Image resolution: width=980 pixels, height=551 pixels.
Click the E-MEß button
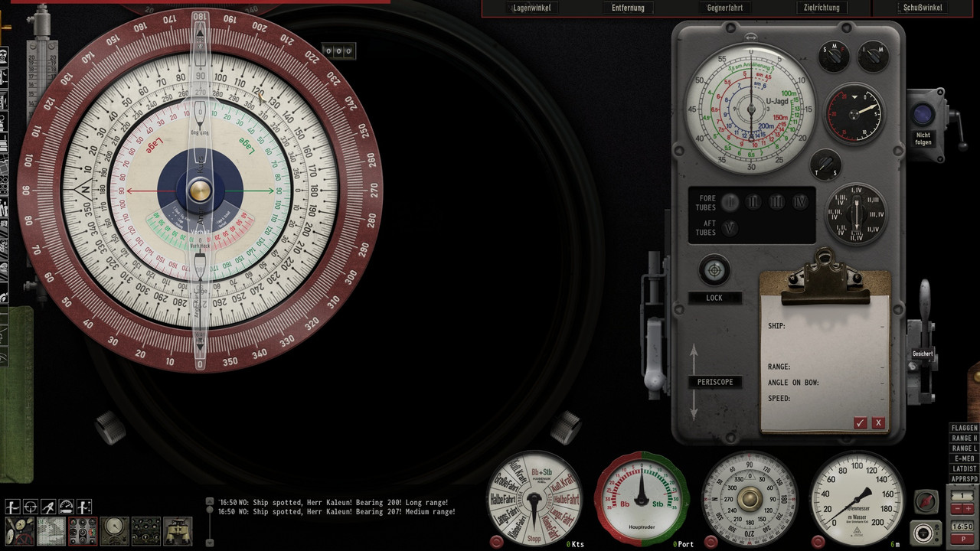964,458
